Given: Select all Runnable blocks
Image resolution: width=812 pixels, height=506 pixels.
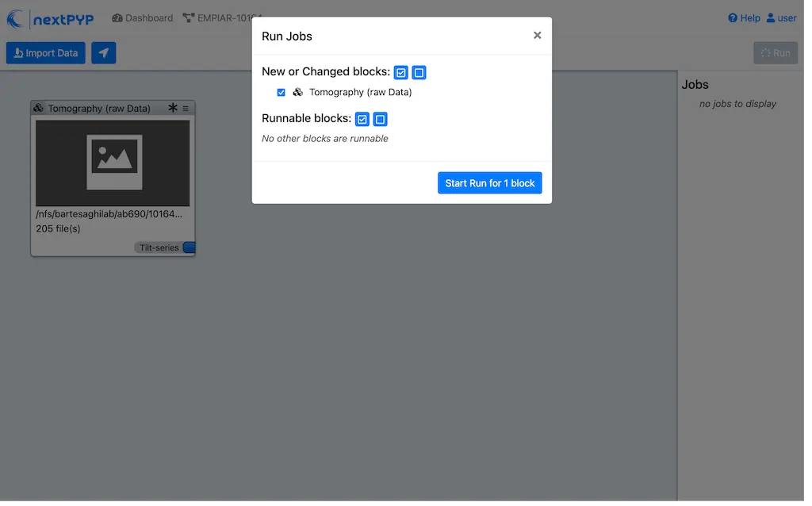Looking at the screenshot, I should point(362,119).
